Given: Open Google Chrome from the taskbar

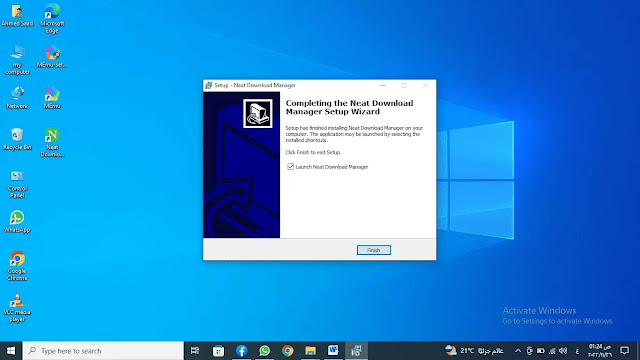Looking at the screenshot, I should 287,351.
